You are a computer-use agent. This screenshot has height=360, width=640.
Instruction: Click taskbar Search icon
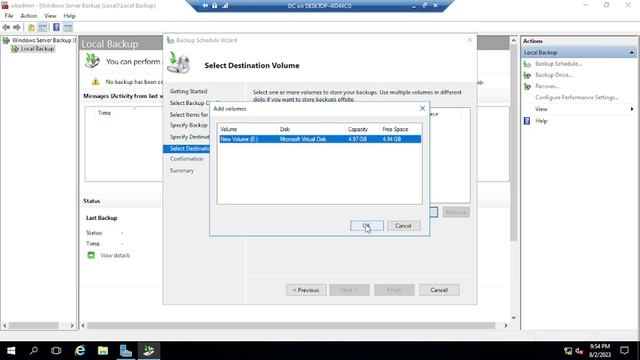pyautogui.click(x=34, y=351)
